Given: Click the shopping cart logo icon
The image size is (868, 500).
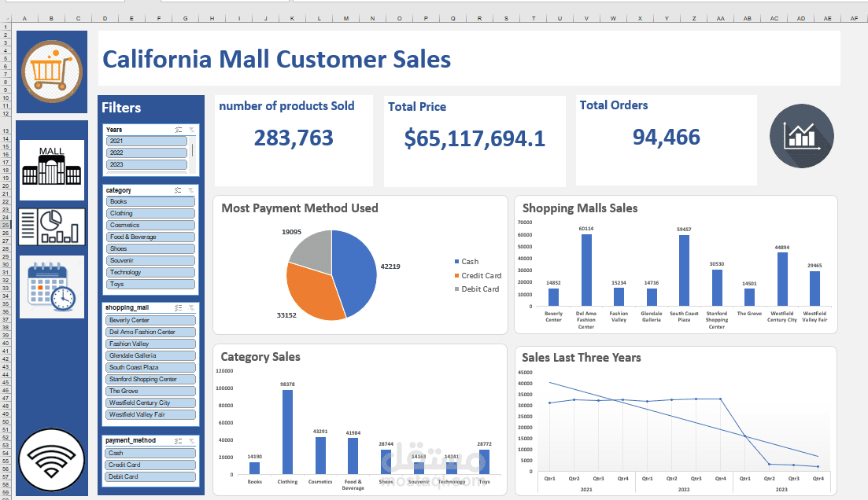Looking at the screenshot, I should click(x=51, y=71).
